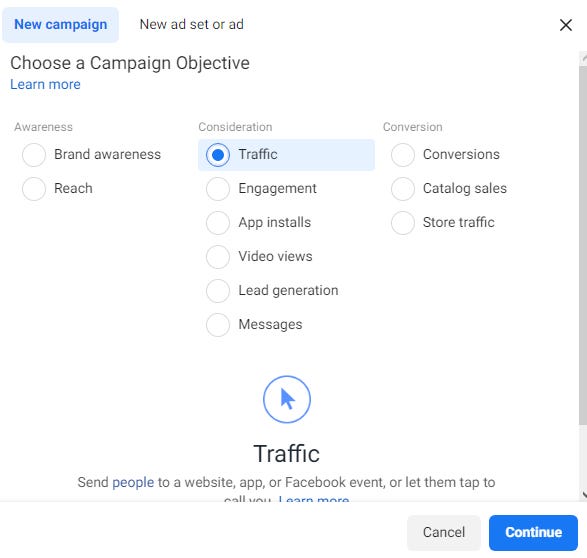Select the Lead generation objective
This screenshot has width=587, height=558.
[x=218, y=291]
